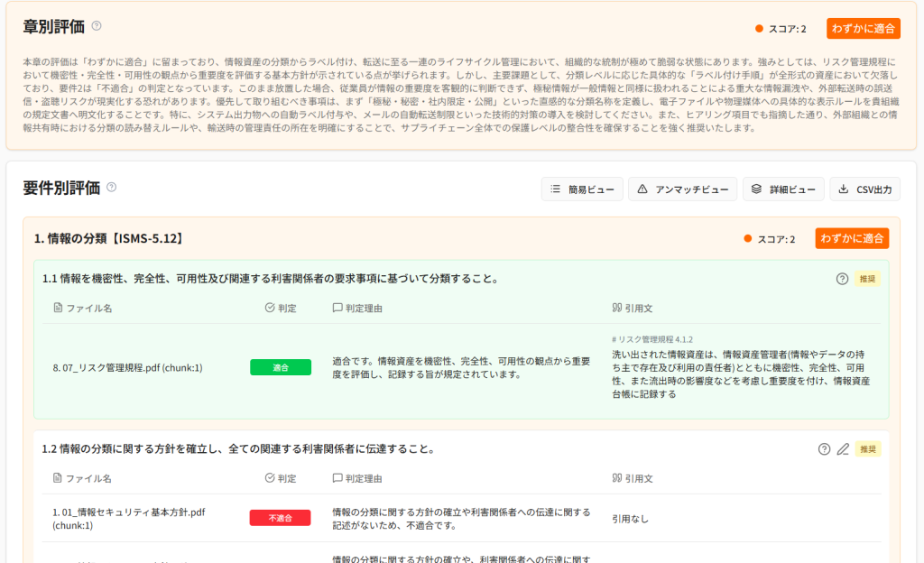Click the help icon beside 章別評価 heading
Screen dimensions: 924x563
click(97, 26)
